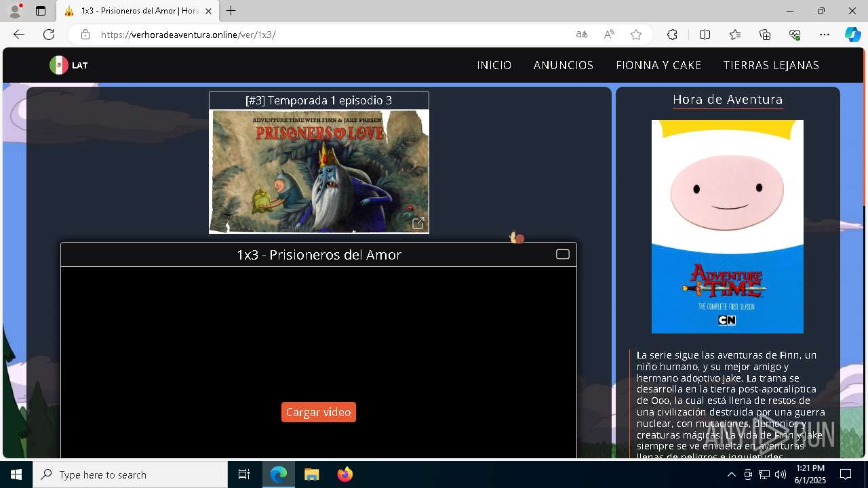The width and height of the screenshot is (868, 488).
Task: Go to INICIO menu item
Action: coord(494,65)
